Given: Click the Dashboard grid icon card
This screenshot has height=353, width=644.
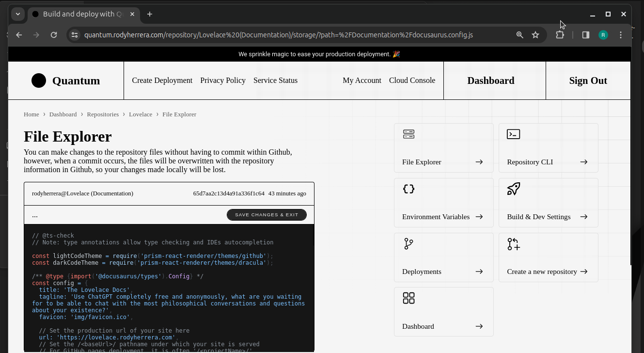Looking at the screenshot, I should pos(408,298).
